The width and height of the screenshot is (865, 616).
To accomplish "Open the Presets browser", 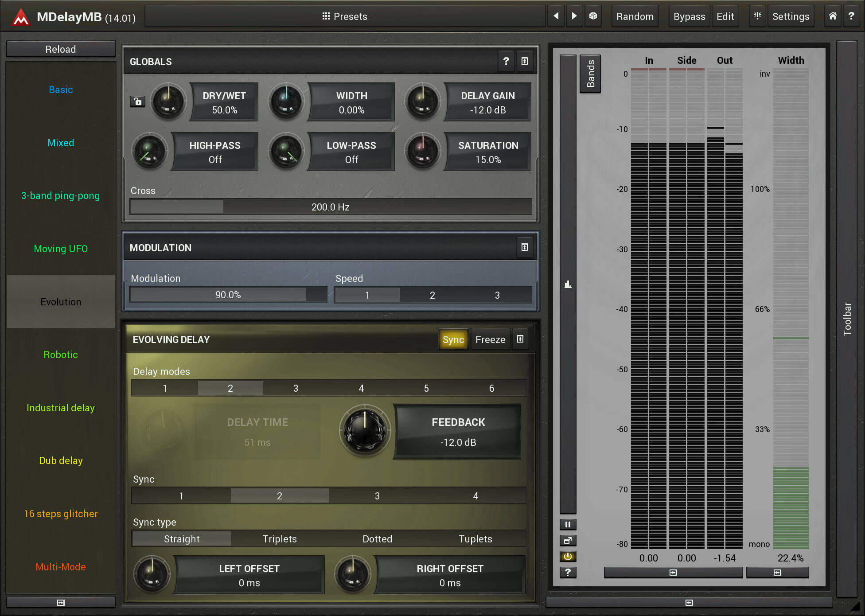I will coord(345,16).
